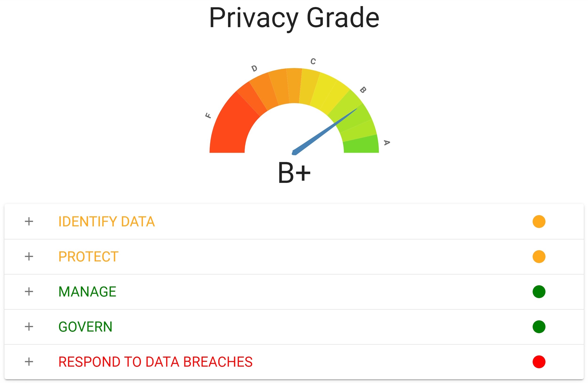Screen dimensions: 588x383
Task: Click the orange status dot for Identify Data
Action: [539, 221]
